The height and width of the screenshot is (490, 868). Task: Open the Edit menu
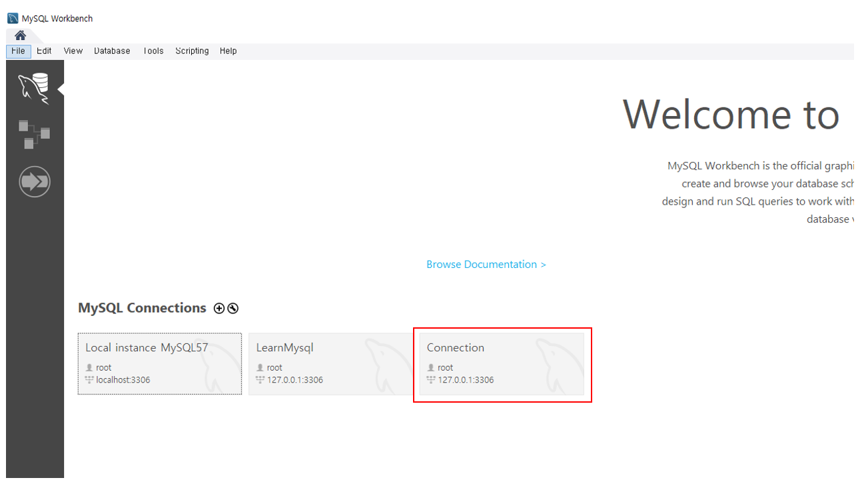pos(44,51)
